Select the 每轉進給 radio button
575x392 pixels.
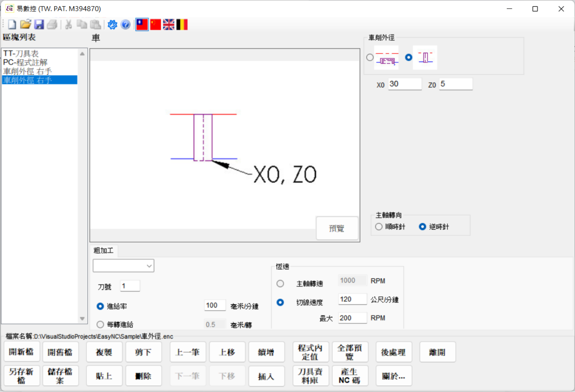pos(100,325)
